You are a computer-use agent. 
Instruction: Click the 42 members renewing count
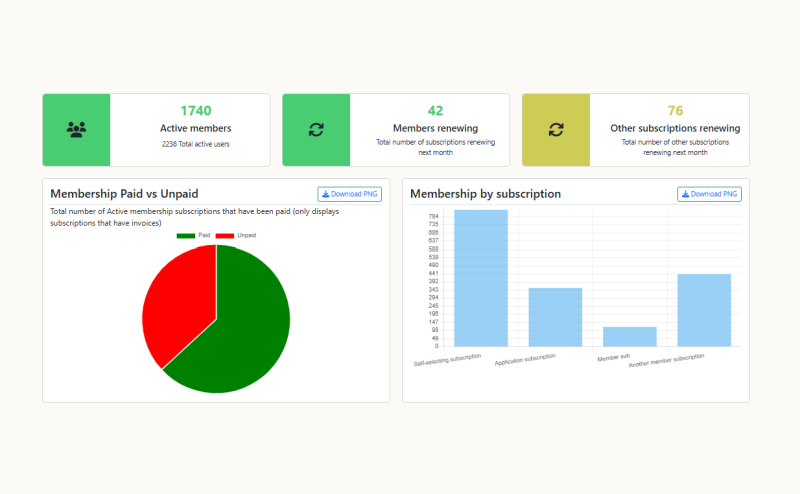coord(435,110)
